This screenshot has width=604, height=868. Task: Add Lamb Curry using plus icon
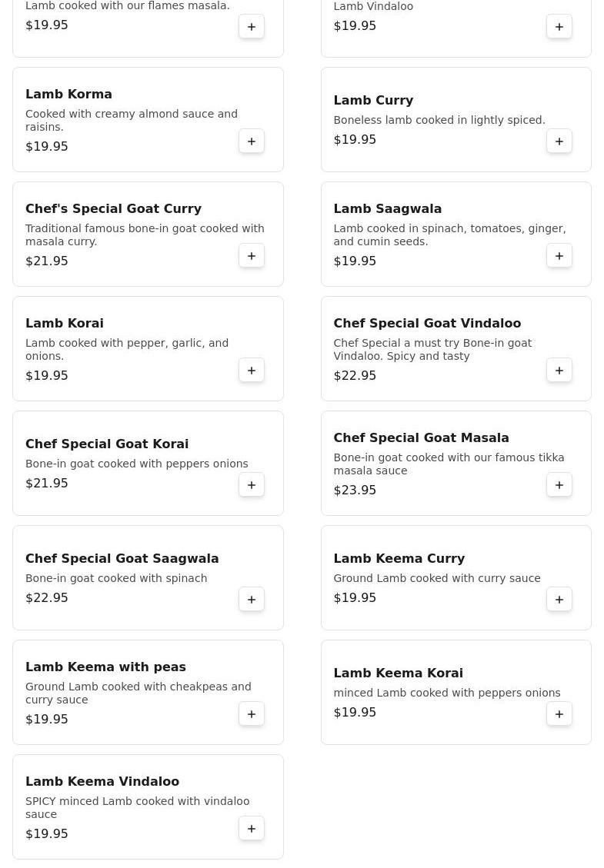[559, 141]
